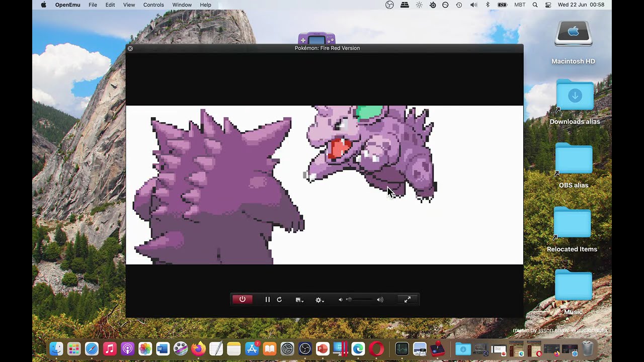Viewport: 644px width, 362px height.
Task: Open the yellow Notes app from the Dock
Action: [x=234, y=348]
